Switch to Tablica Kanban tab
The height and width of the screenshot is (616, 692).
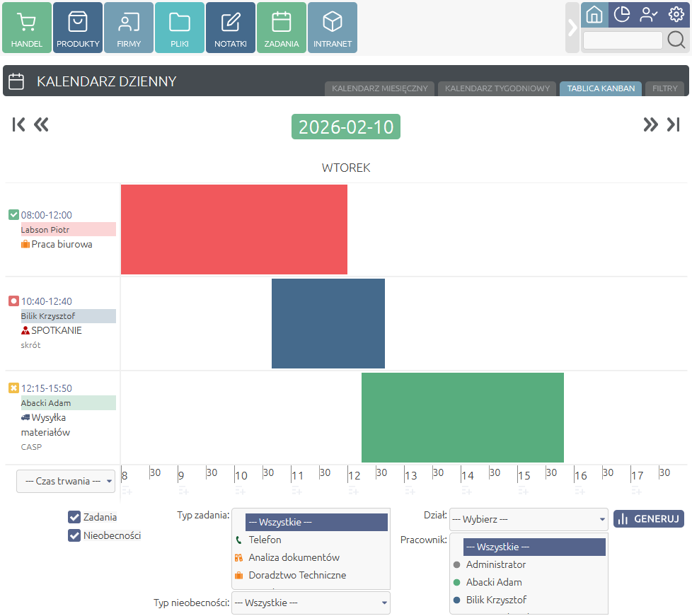600,89
